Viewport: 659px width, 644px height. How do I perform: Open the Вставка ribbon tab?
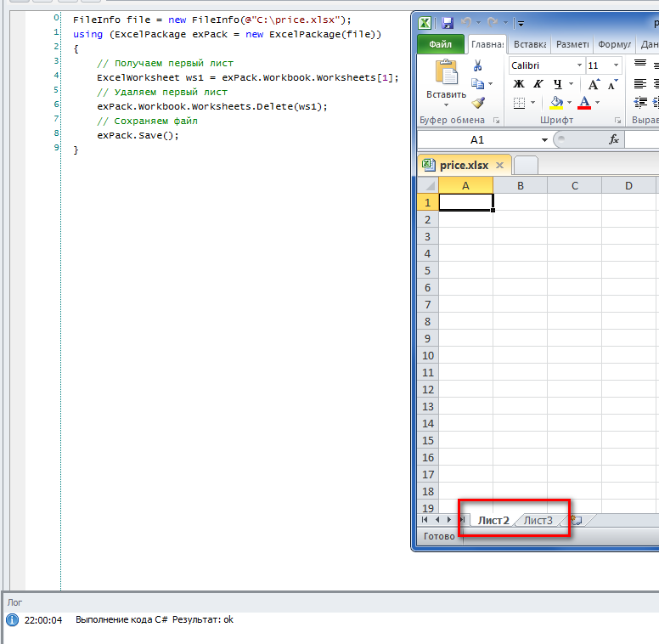pyautogui.click(x=530, y=44)
